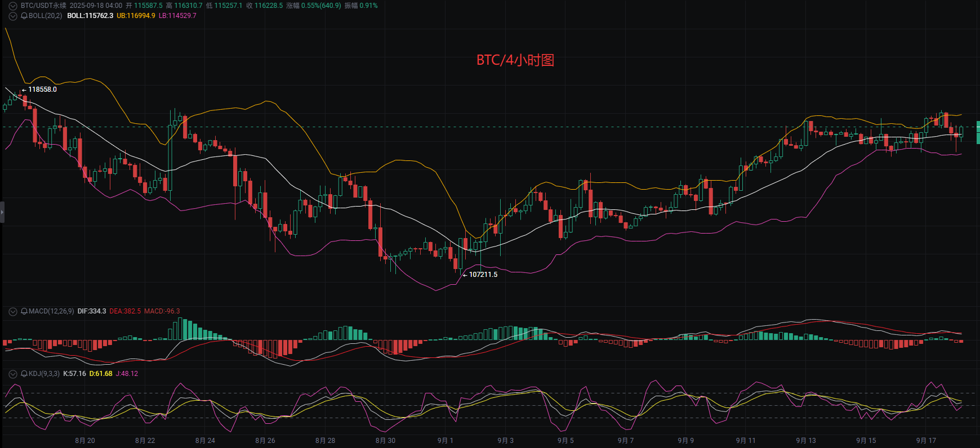Screen dimensions: 980x448
Task: Click the BTC/USDT永续 symbol name
Action: [x=43, y=6]
